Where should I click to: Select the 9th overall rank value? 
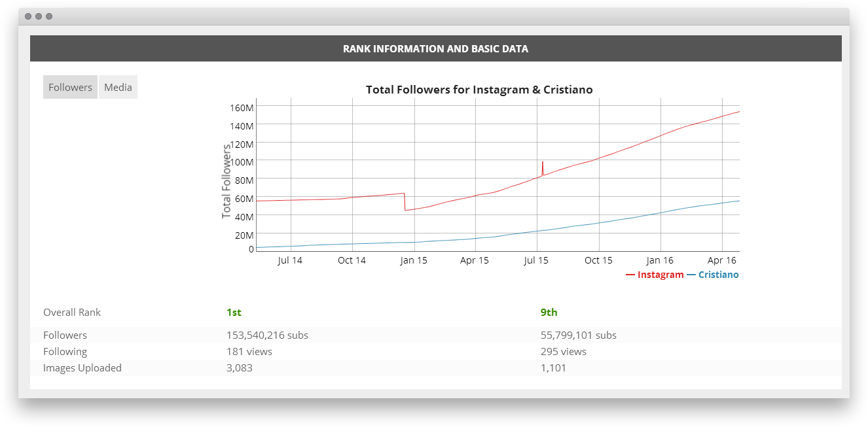click(549, 313)
